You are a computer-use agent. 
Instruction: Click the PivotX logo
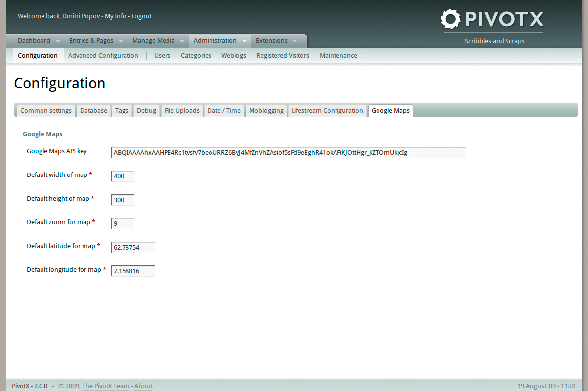pos(492,19)
